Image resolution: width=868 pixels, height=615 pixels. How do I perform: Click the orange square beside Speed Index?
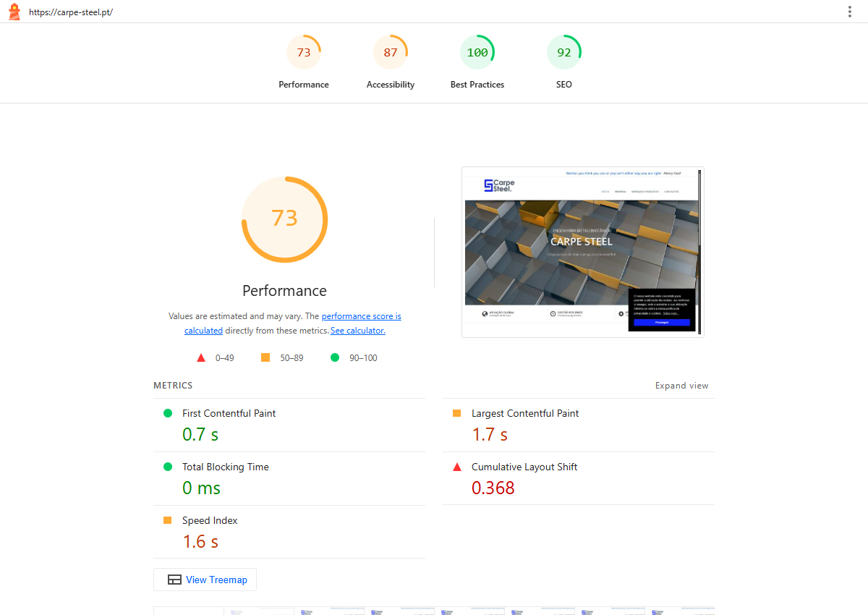tap(168, 520)
